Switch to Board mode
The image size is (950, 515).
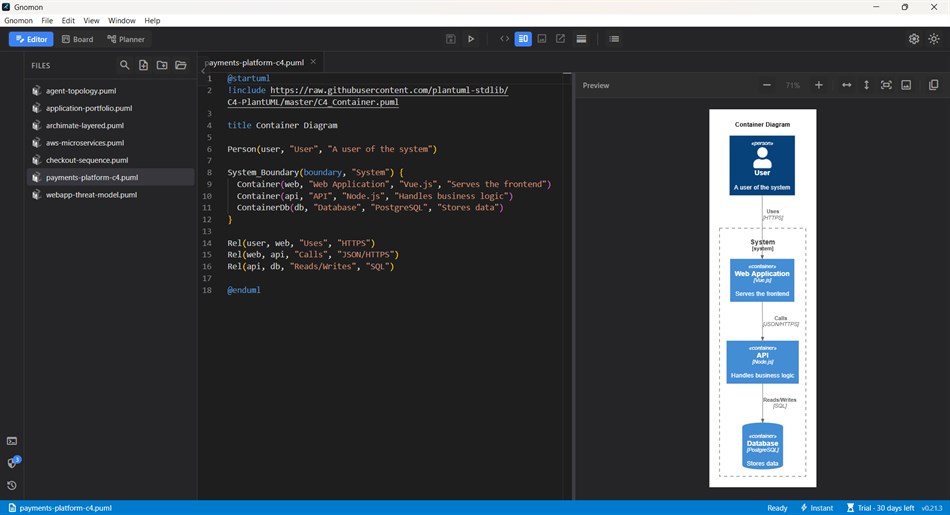coord(78,39)
